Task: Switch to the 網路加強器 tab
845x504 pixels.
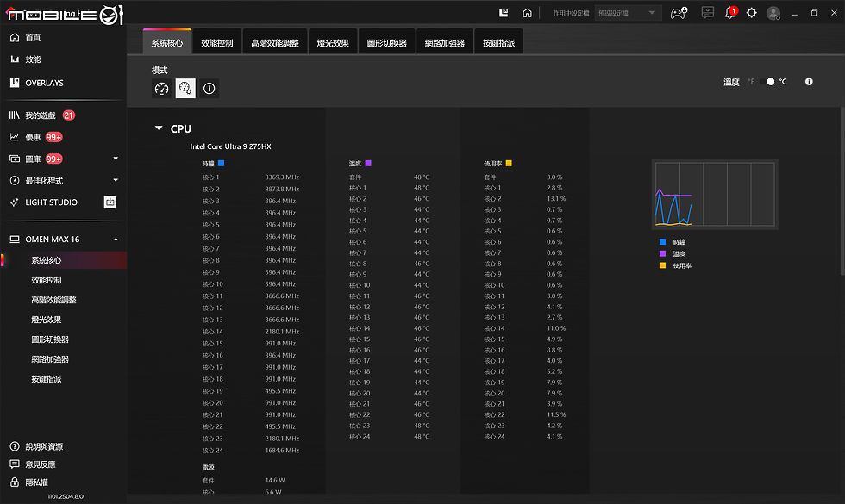Action: pos(445,42)
